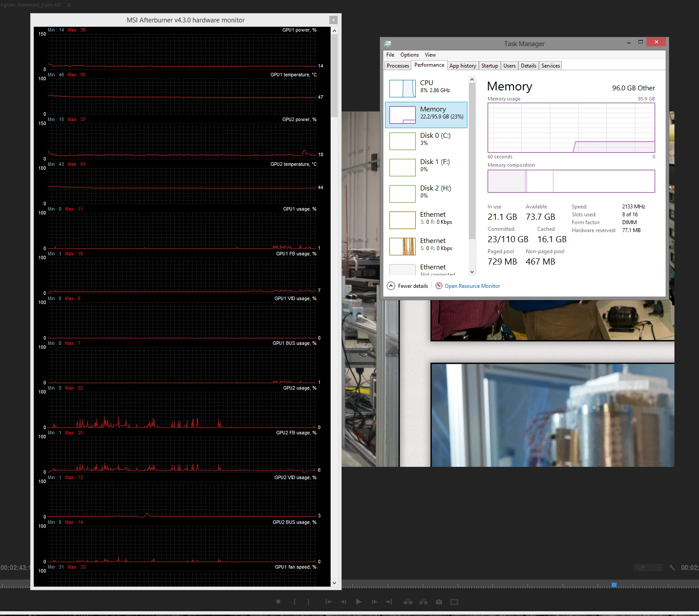This screenshot has width=699, height=616.
Task: Open the Details tab
Action: tap(528, 66)
